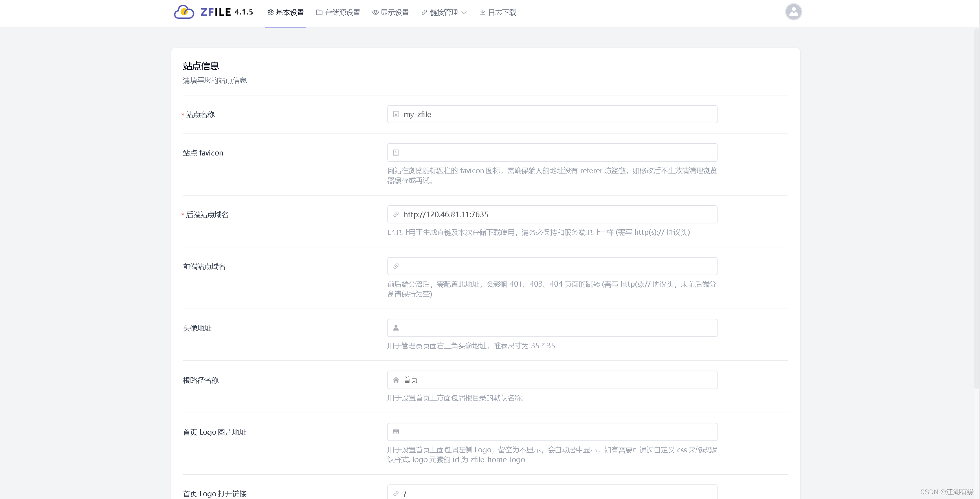Click the 请填写您的站点信息 subtitle

[x=215, y=80]
